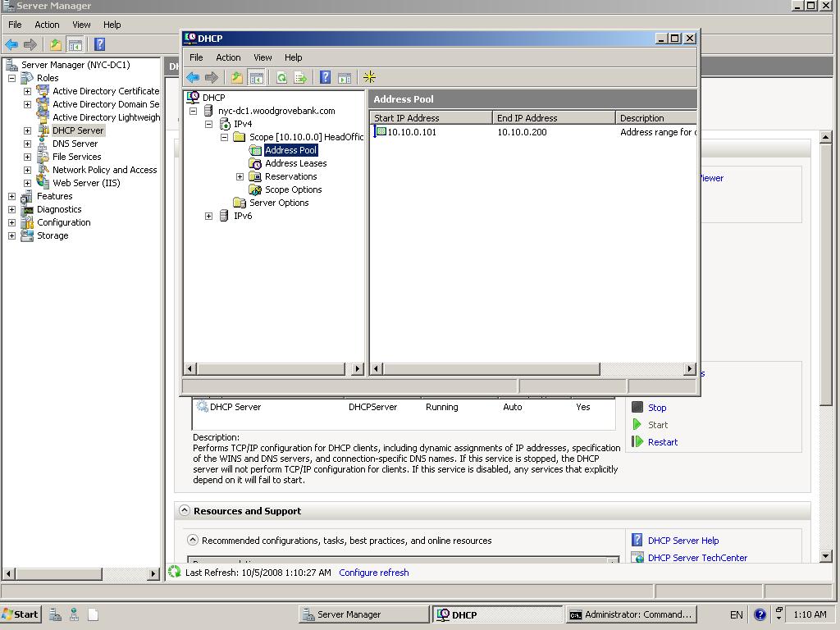Viewport: 840px width, 630px height.
Task: Click Up One Level icon in Server Manager toolbar
Action: [55, 44]
